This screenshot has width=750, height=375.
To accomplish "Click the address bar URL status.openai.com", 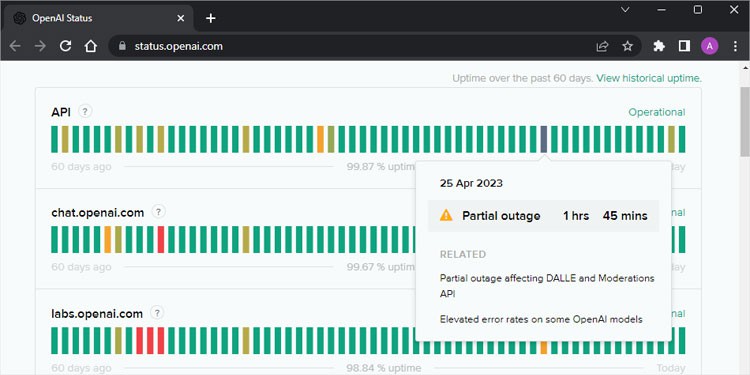I will click(x=178, y=46).
